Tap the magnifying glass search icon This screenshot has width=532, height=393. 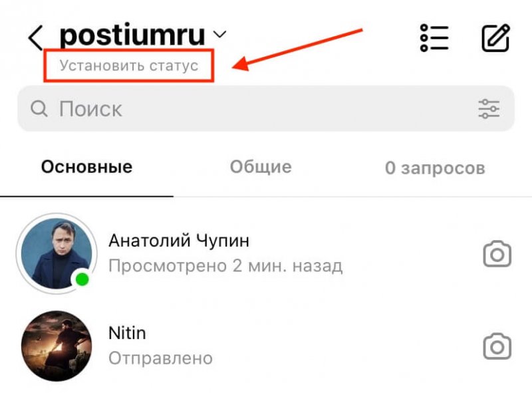39,109
